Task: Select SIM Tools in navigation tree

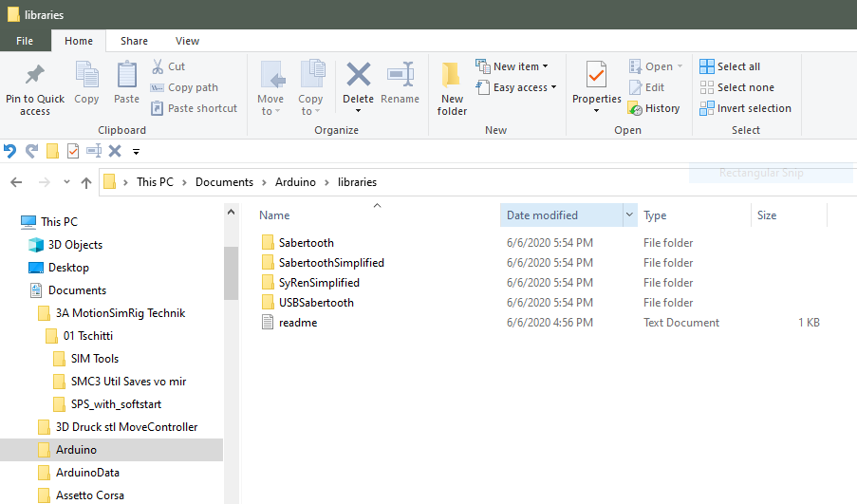Action: [x=95, y=359]
